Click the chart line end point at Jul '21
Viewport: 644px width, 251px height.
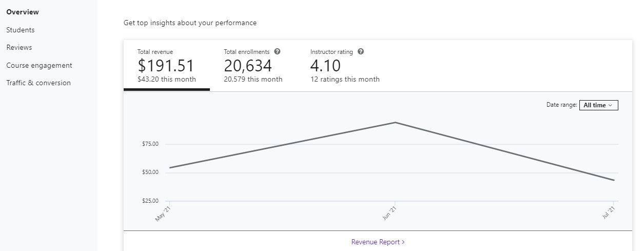(613, 180)
